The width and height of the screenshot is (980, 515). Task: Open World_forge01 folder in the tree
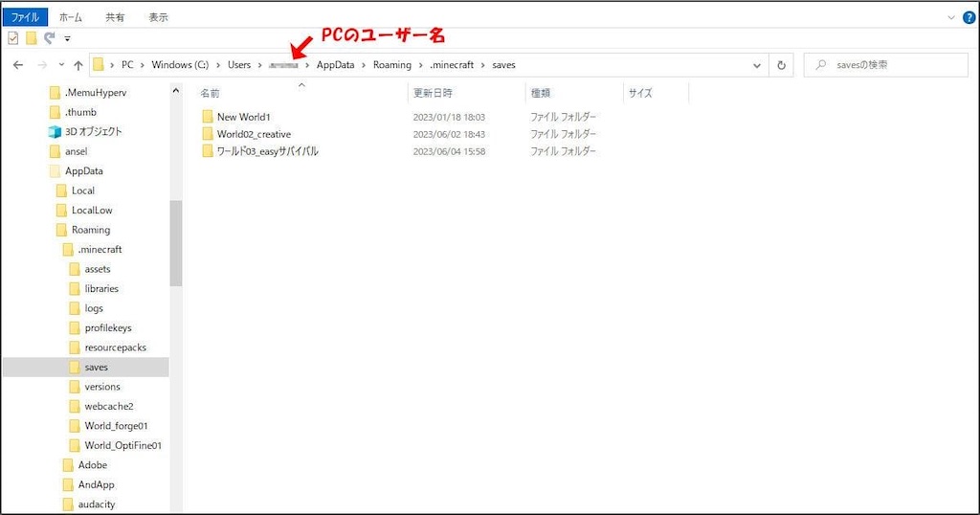pyautogui.click(x=116, y=426)
